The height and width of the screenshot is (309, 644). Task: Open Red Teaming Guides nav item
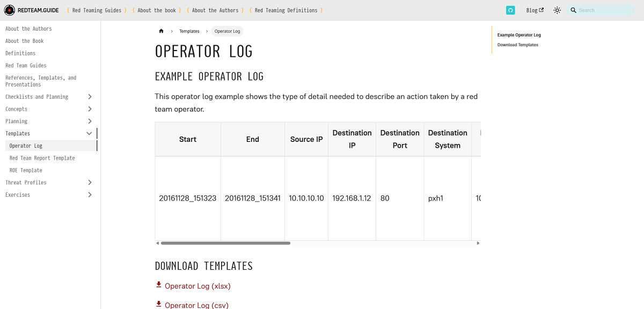pyautogui.click(x=97, y=10)
